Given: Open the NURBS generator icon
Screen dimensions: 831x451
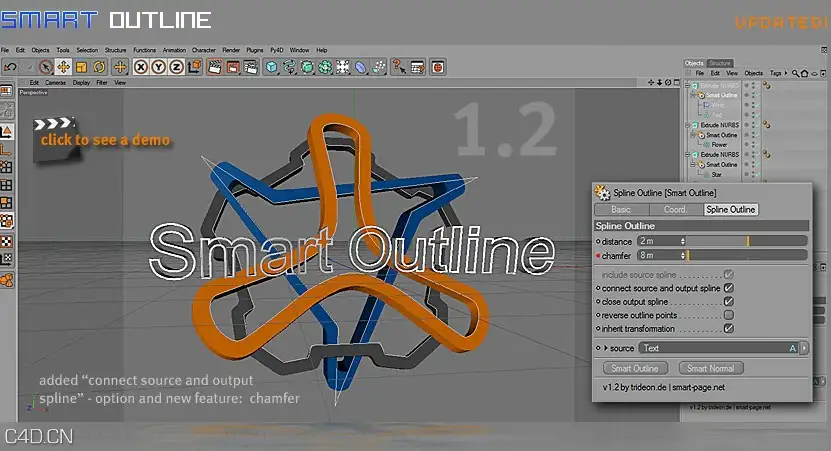Looking at the screenshot, I should (307, 67).
